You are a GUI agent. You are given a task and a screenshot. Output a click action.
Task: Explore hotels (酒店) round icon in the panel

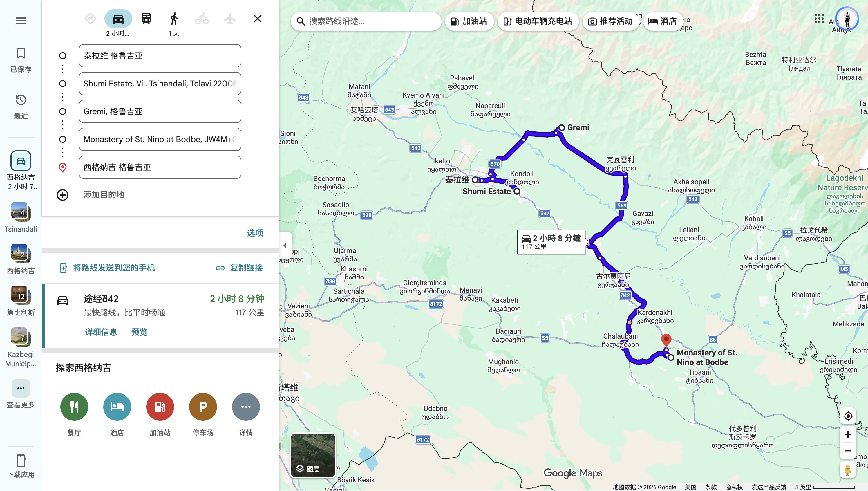(x=117, y=407)
